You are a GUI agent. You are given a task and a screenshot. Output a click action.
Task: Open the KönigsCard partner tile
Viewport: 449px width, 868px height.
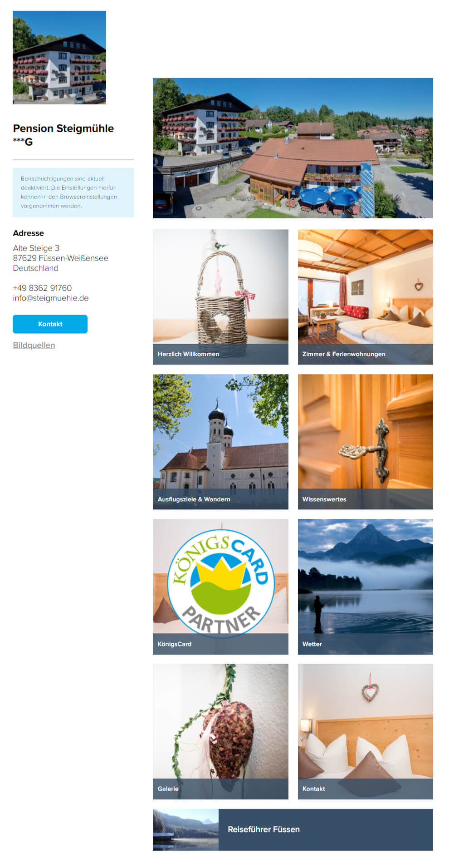click(x=220, y=587)
